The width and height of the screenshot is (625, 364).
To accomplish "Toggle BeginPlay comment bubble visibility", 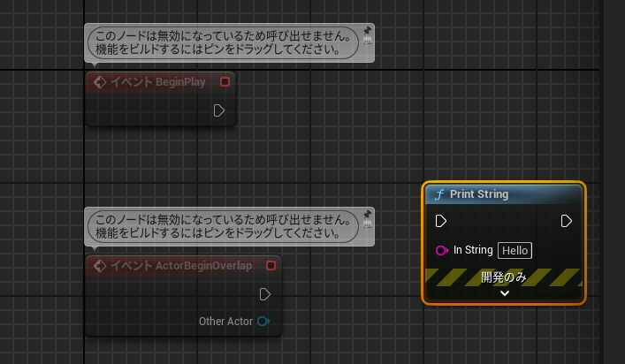I will (x=368, y=41).
